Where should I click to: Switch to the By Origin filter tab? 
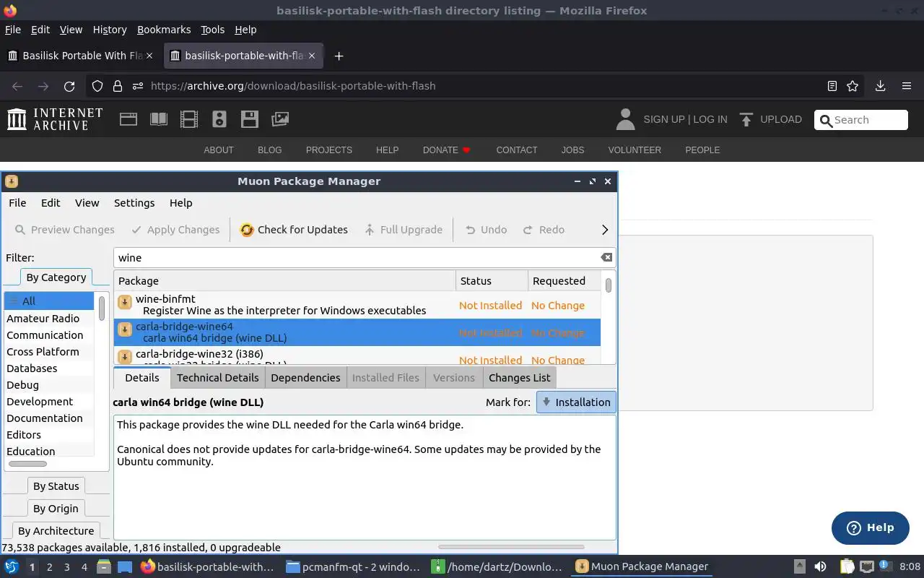tap(56, 509)
